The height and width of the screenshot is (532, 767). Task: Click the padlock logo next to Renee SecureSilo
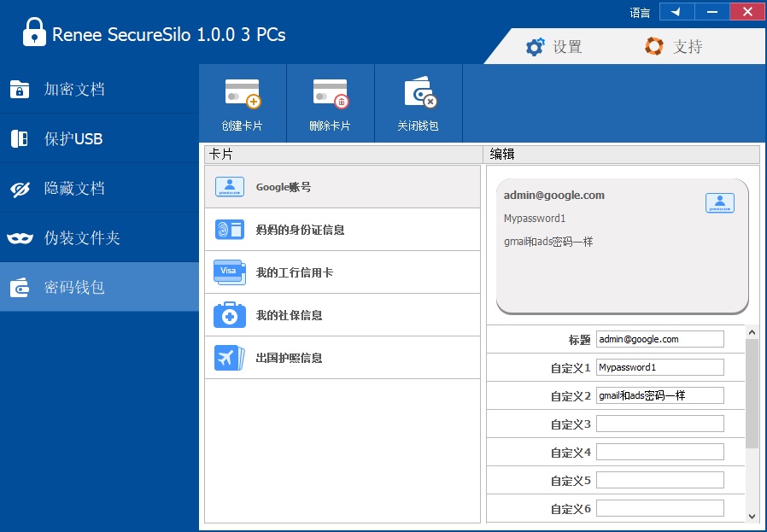click(34, 32)
